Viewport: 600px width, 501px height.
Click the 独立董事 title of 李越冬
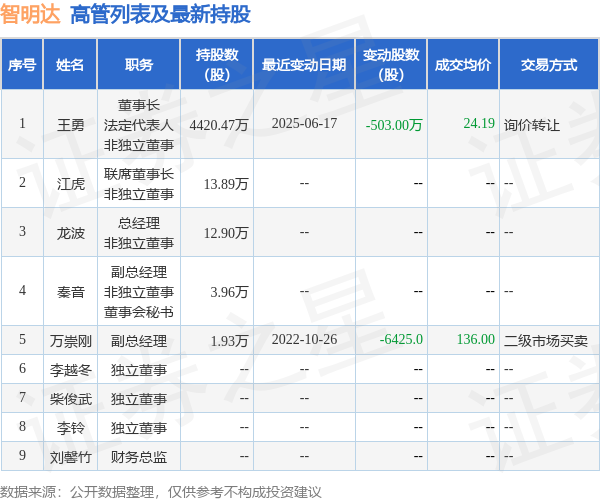tap(139, 370)
